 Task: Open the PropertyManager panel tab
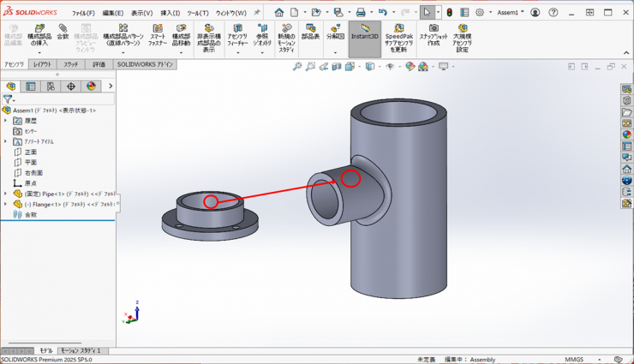(31, 86)
